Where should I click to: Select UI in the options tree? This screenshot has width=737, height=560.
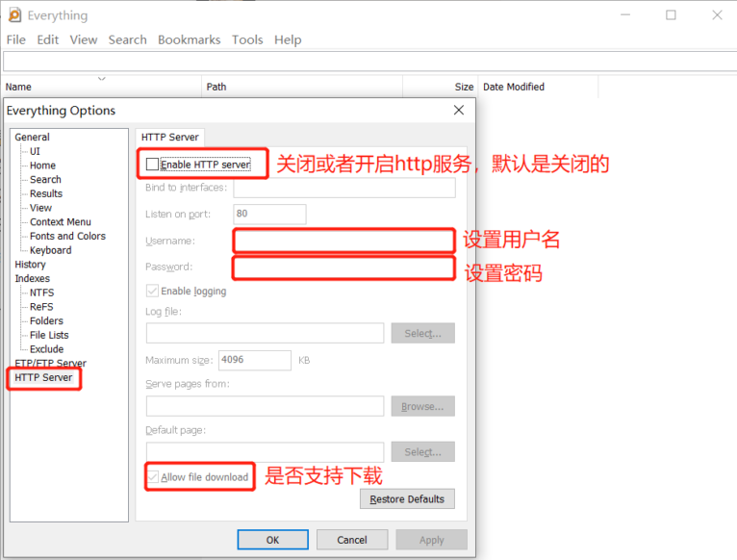(35, 151)
